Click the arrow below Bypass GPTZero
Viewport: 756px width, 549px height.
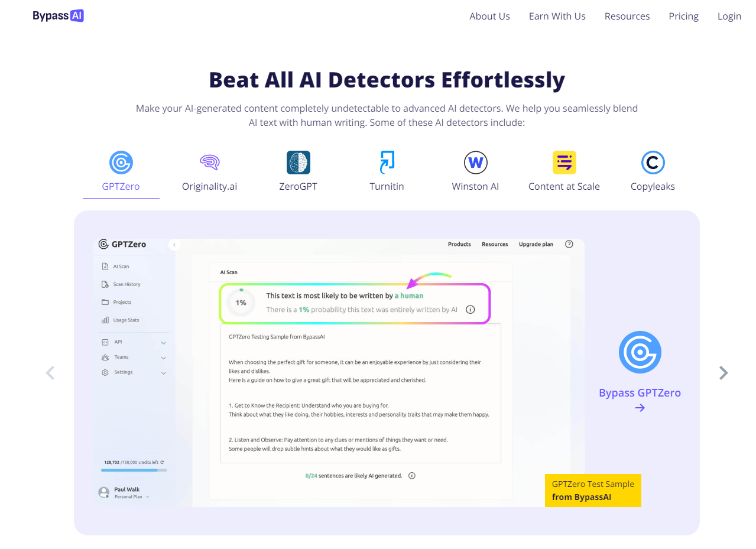click(640, 408)
